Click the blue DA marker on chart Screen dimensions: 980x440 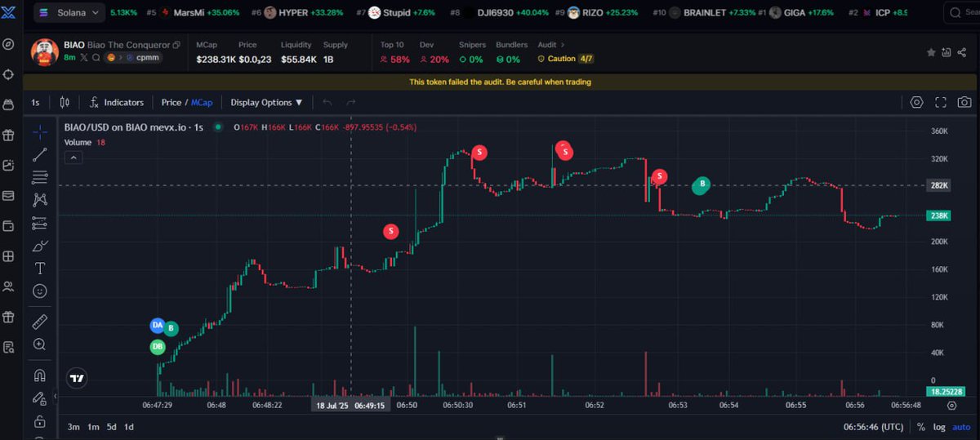click(157, 325)
